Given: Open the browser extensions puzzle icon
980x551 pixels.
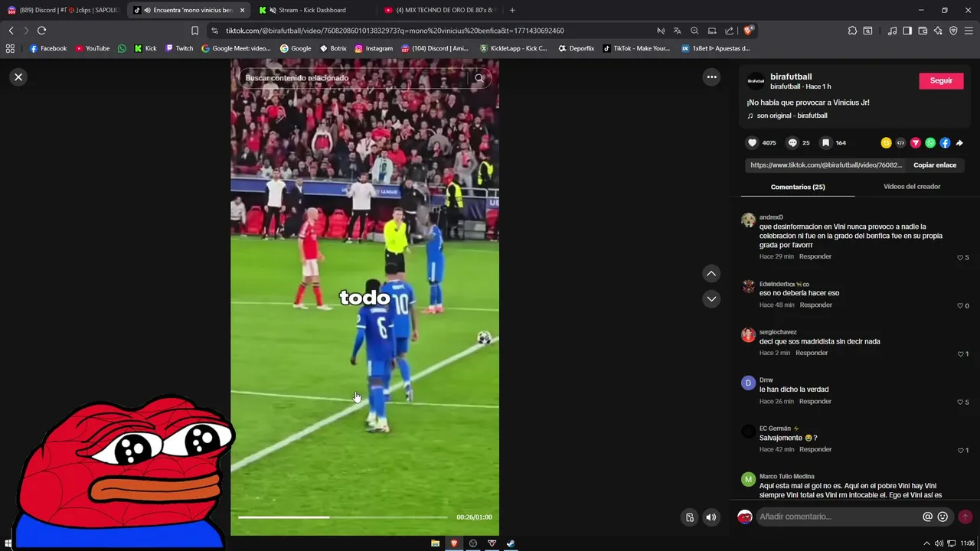Looking at the screenshot, I should (852, 31).
